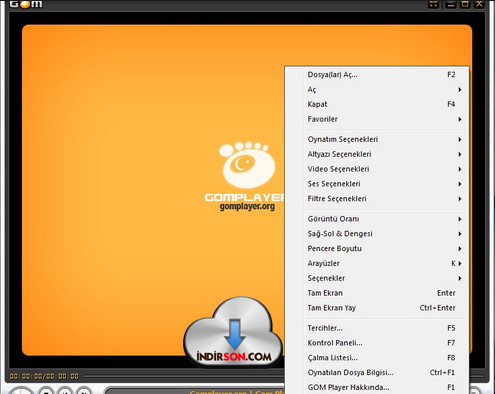Open Ses Seçenekleri submenu

point(377,184)
